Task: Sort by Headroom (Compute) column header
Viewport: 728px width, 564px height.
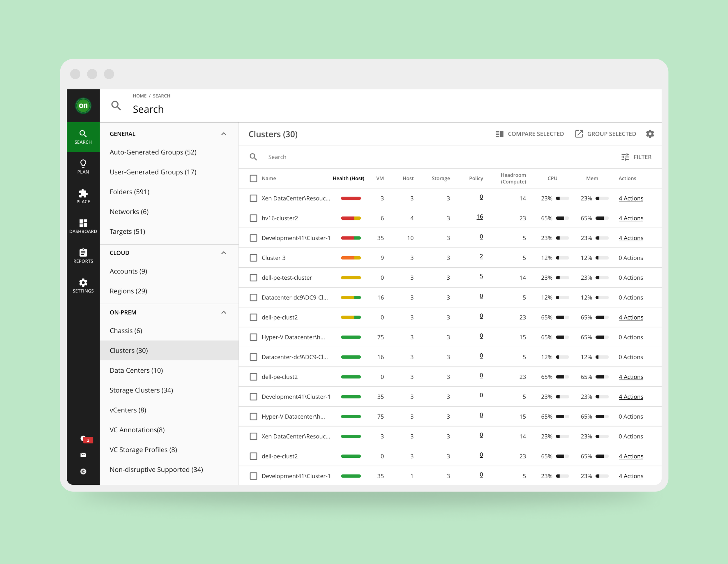Action: click(513, 179)
